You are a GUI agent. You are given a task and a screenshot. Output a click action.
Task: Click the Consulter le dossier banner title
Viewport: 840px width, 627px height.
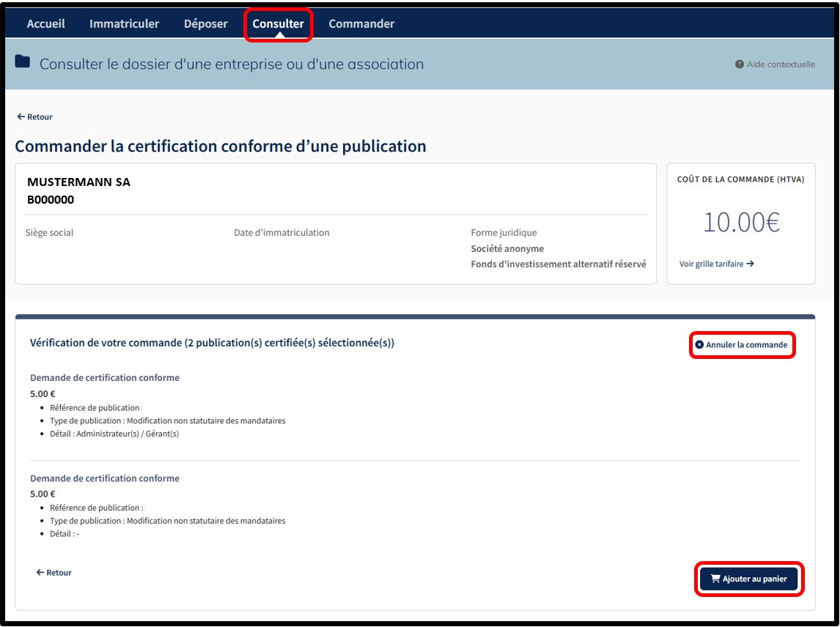click(x=232, y=64)
